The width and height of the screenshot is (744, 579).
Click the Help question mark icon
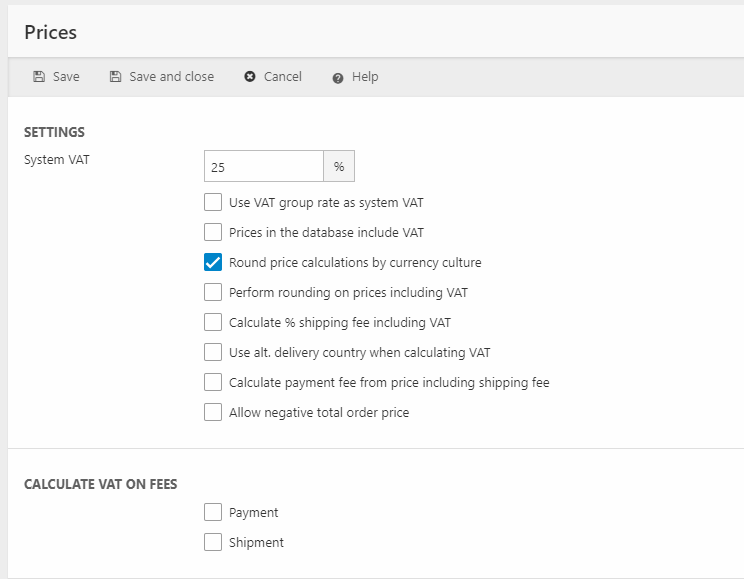(x=338, y=77)
